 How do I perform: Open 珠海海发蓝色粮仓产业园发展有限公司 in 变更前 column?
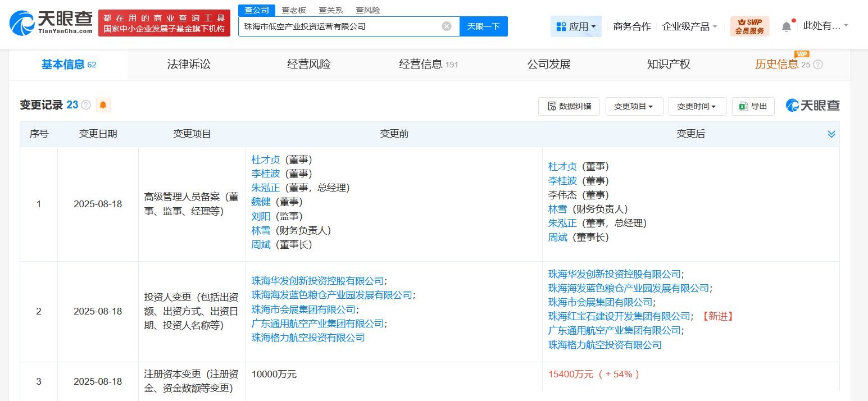pos(331,295)
